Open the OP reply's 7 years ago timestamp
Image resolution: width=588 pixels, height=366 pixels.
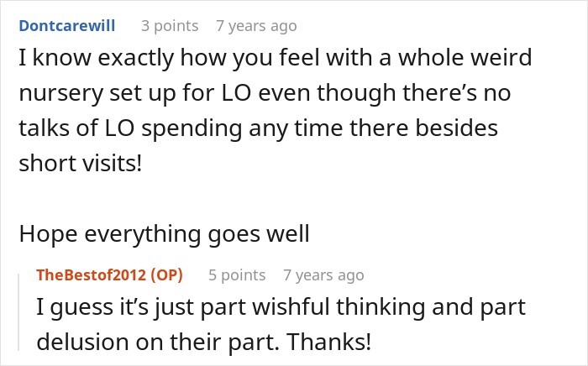[x=323, y=275]
